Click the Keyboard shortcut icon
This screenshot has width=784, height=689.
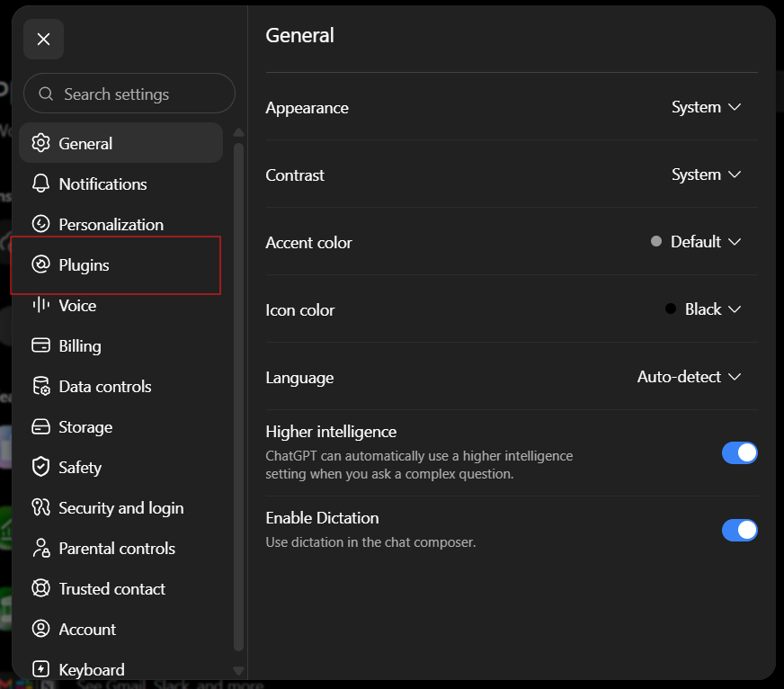[41, 669]
